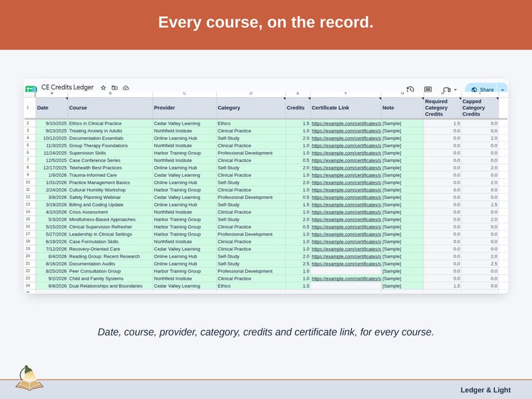Click the Ledger & Light lamp-and-book logo
The width and height of the screenshot is (532, 399).
(29, 378)
